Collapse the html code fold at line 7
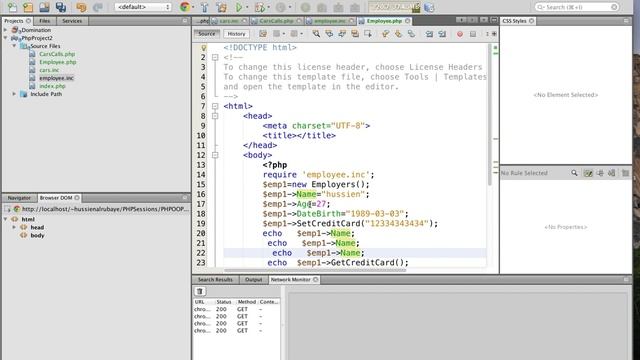The width and height of the screenshot is (640, 360). pyautogui.click(x=215, y=106)
